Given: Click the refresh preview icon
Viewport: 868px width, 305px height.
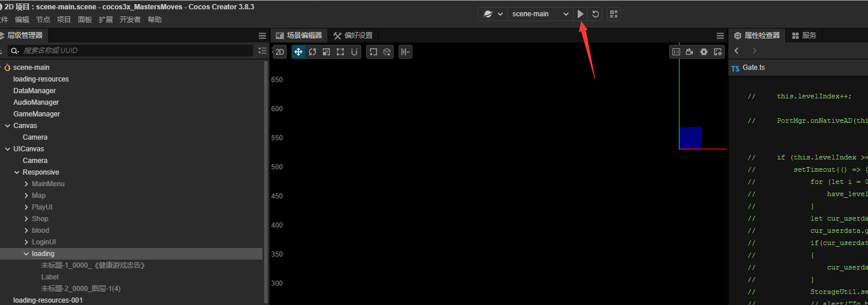Looking at the screenshot, I should click(x=595, y=14).
